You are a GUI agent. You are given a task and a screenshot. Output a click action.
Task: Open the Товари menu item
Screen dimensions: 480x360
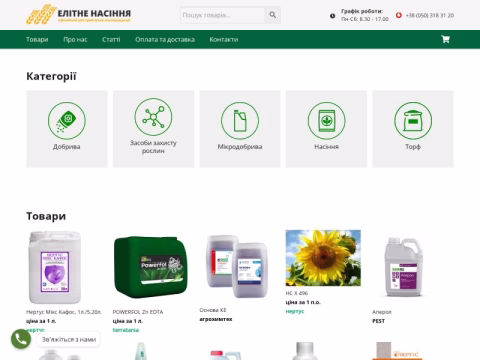pos(37,39)
